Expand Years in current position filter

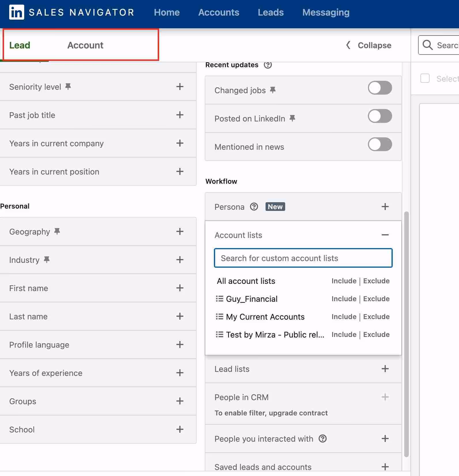tap(180, 171)
